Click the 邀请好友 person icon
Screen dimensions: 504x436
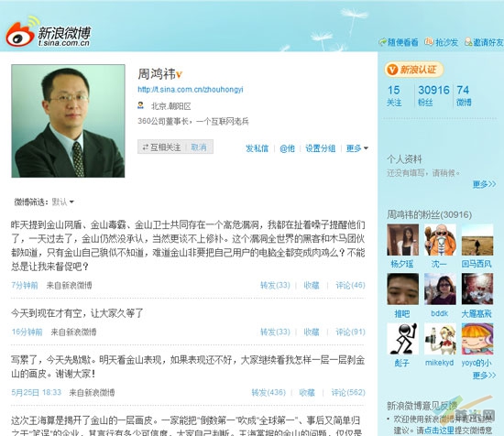tap(468, 42)
